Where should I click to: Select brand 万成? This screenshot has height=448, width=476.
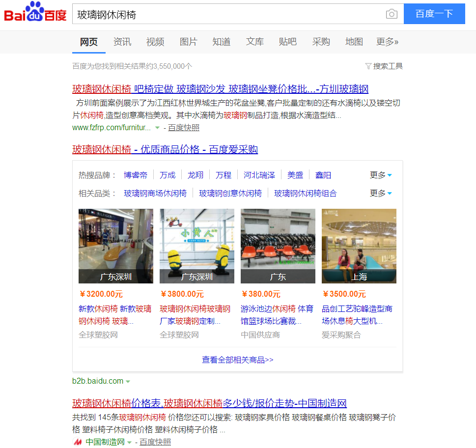pos(168,175)
